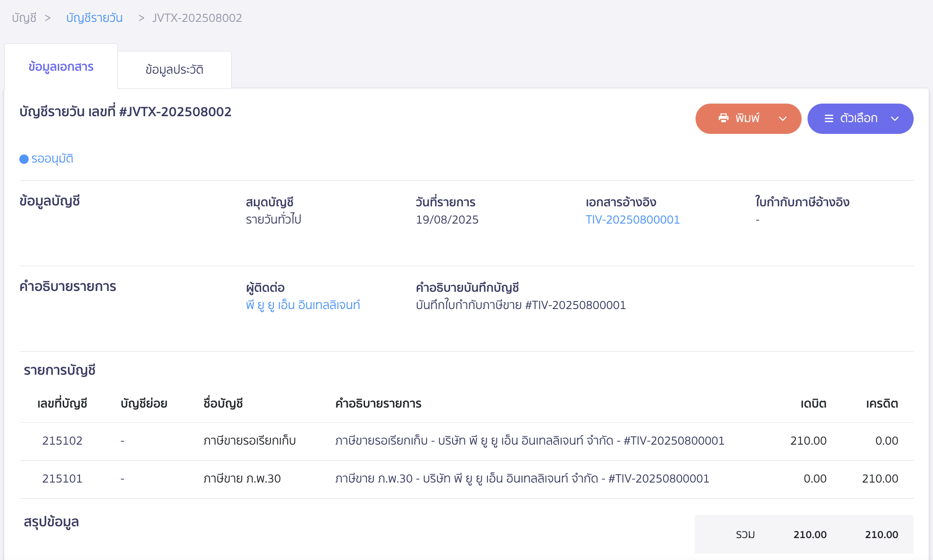
Task: Click บันทึกใบกำกับภาษีขาย description text
Action: click(x=521, y=305)
